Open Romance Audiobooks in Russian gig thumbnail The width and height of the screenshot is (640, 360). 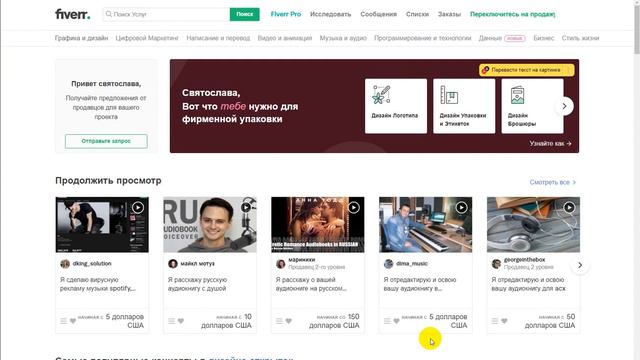(318, 224)
